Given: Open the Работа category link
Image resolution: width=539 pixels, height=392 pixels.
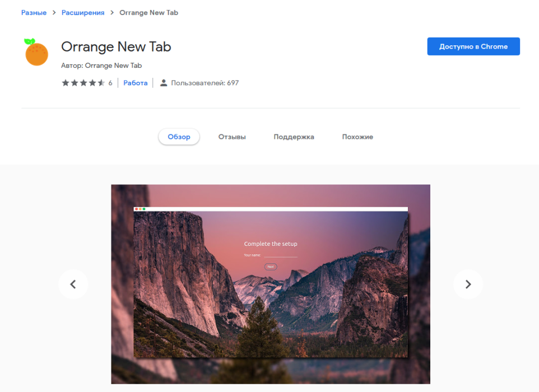Looking at the screenshot, I should 136,83.
